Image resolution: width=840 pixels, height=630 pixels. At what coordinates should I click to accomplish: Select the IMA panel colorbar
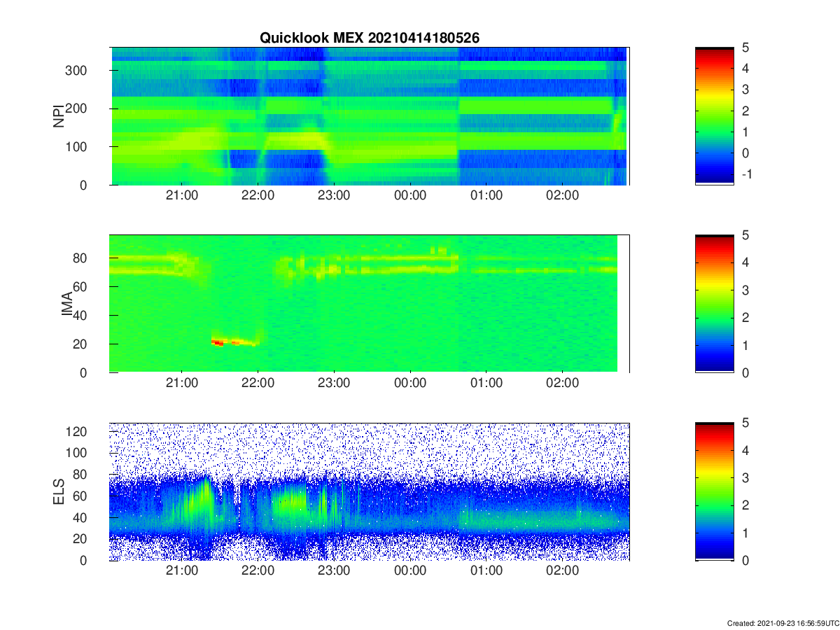(715, 304)
